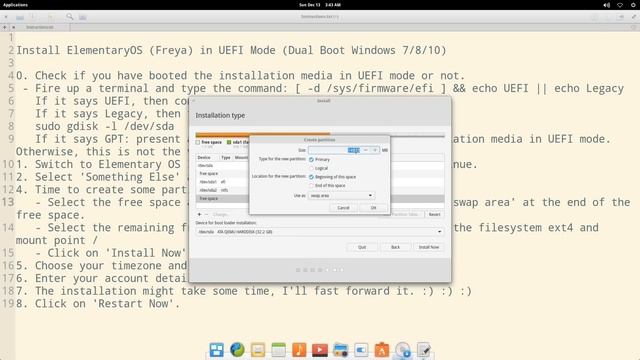Click the partition usage bar in installer

click(x=320, y=134)
